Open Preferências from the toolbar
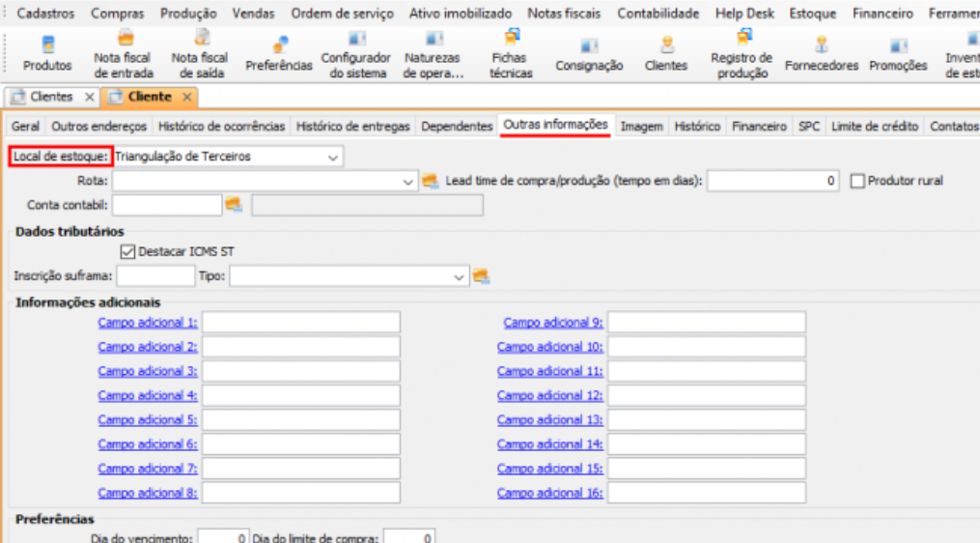This screenshot has height=543, width=980. [x=279, y=55]
